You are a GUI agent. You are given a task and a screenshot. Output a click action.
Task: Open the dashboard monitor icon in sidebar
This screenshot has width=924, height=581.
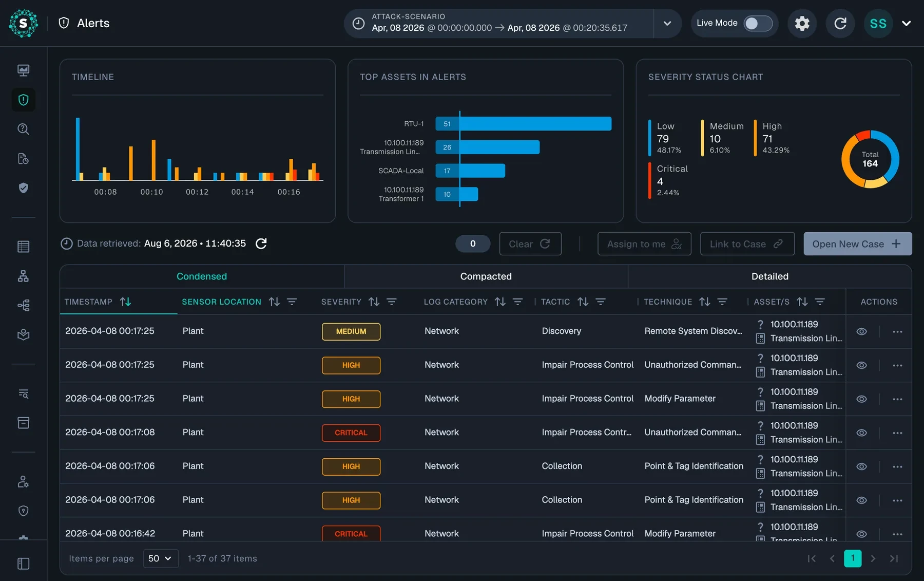pos(23,70)
